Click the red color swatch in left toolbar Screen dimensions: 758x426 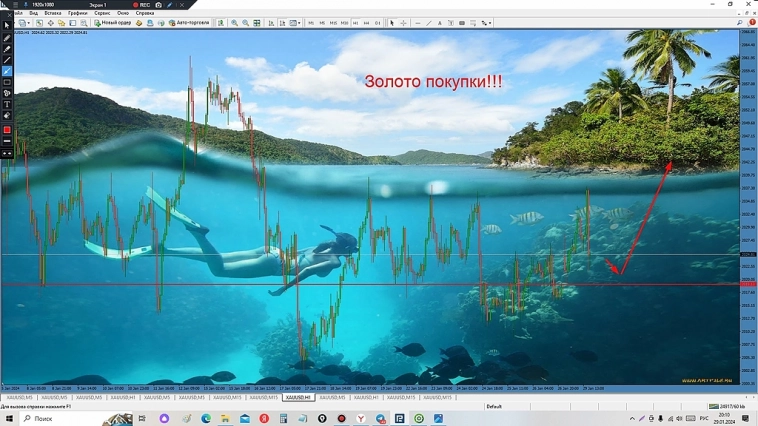7,130
